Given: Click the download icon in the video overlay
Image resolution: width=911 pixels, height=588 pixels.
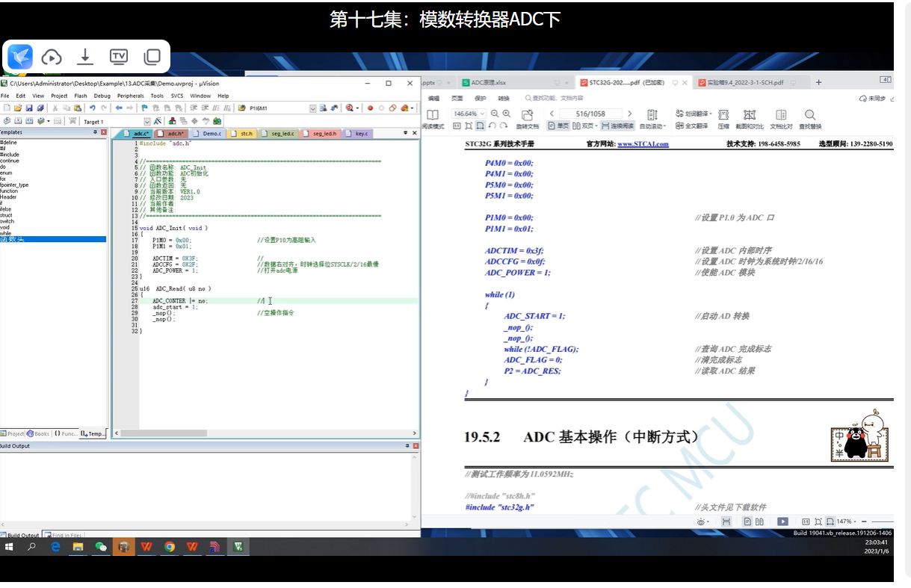Looking at the screenshot, I should (85, 56).
